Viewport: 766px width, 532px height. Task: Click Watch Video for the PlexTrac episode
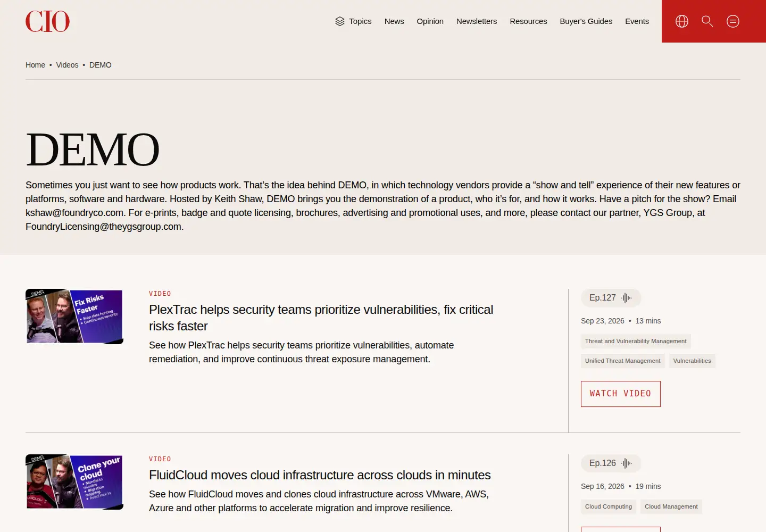point(621,394)
